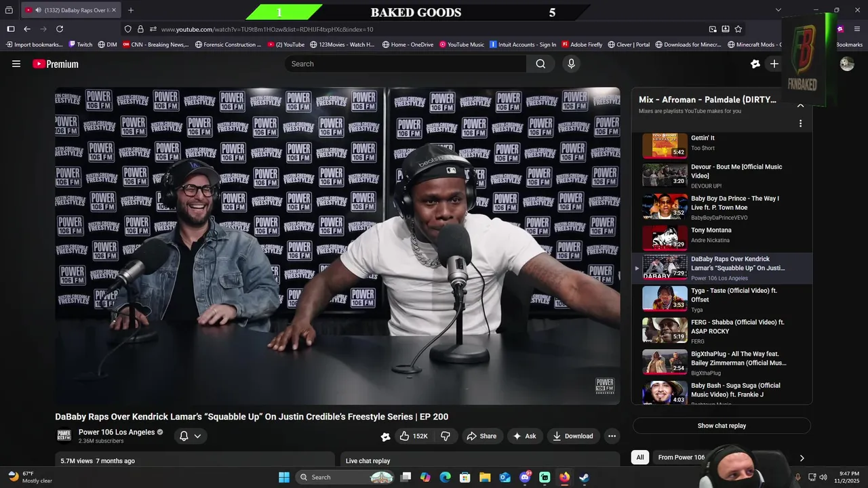Download the video with Download button

click(573, 436)
